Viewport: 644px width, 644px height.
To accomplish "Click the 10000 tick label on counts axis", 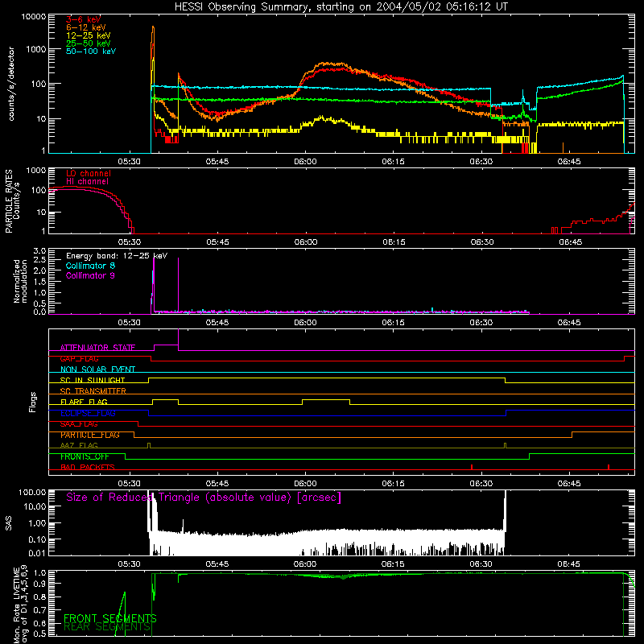I will (34, 17).
